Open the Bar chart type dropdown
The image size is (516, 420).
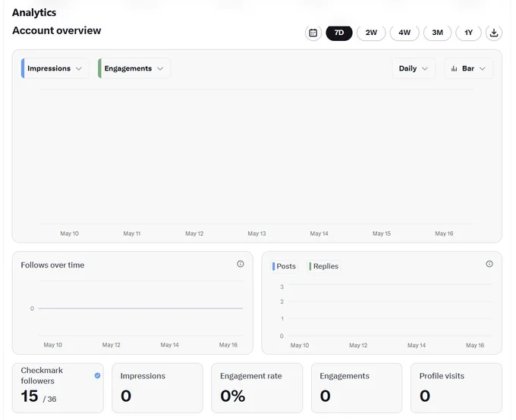tap(468, 68)
